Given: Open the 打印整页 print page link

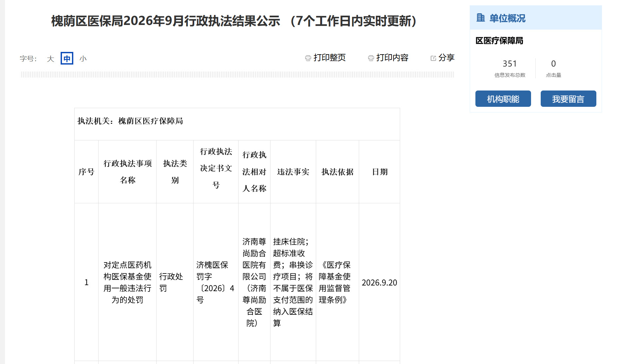Looking at the screenshot, I should tap(329, 58).
